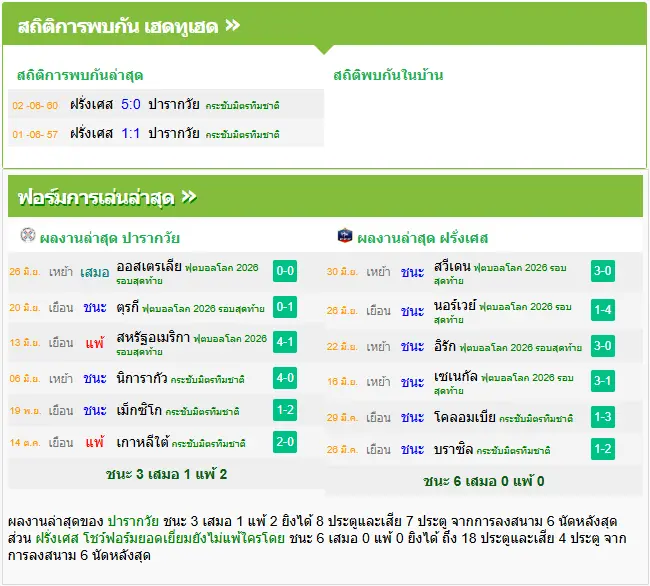Select the สถิติพบกันในบ้าน heading
Image resolution: width=650 pixels, height=586 pixels.
(388, 75)
